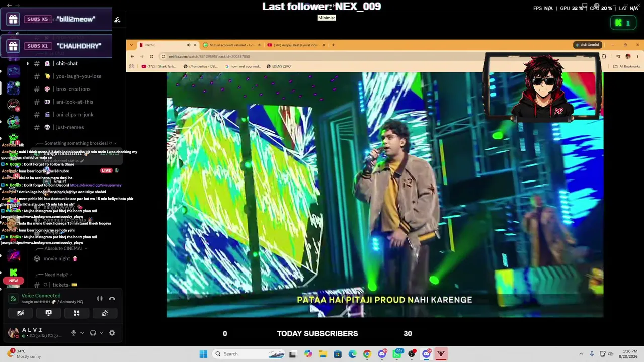Mute the Discord microphone

tap(73, 333)
